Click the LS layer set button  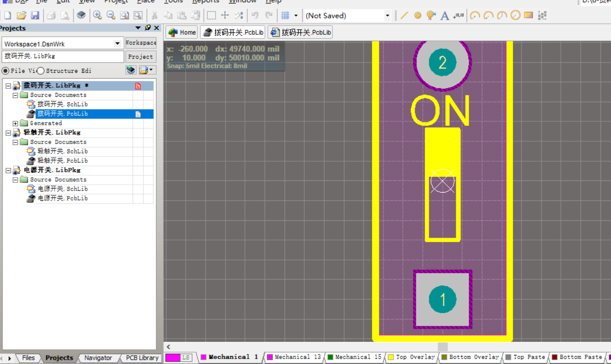[x=186, y=357]
